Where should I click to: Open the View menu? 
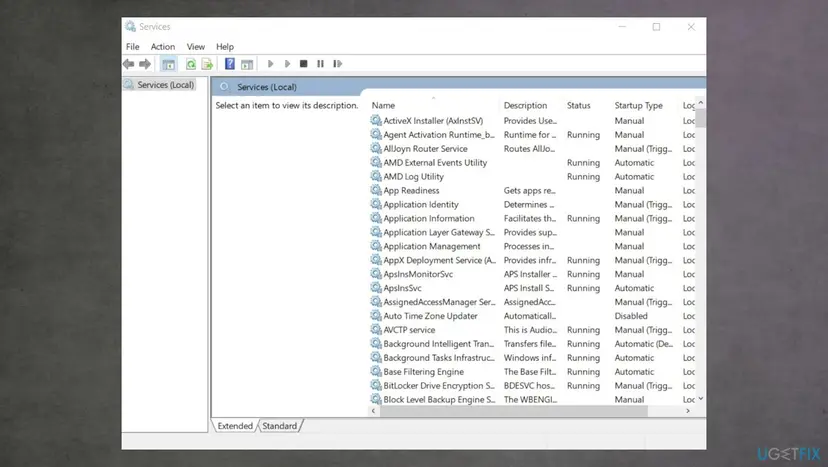[195, 47]
